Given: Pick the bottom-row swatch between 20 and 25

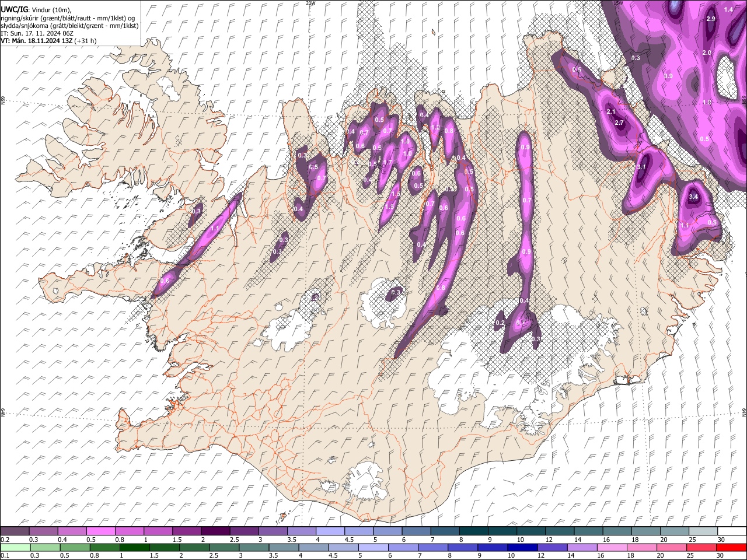Looking at the screenshot, I should pos(672,547).
